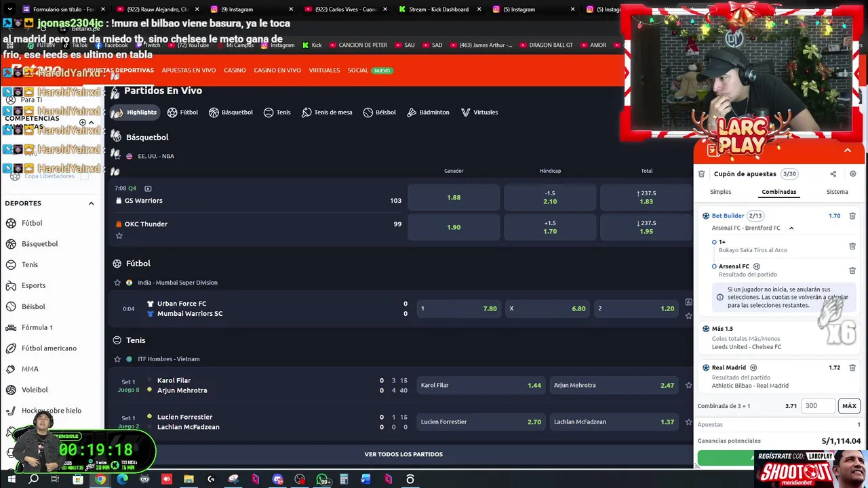This screenshot has height=488, width=868.
Task: Open Apuestas en Vivo menu
Action: 189,70
